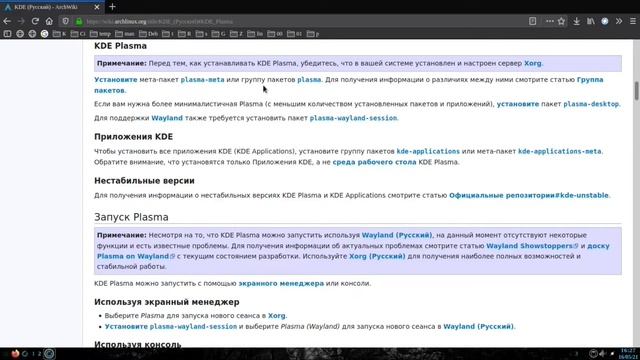Open the 'Z' bookmarks folder
640x360 pixels.
pyautogui.click(x=236, y=34)
